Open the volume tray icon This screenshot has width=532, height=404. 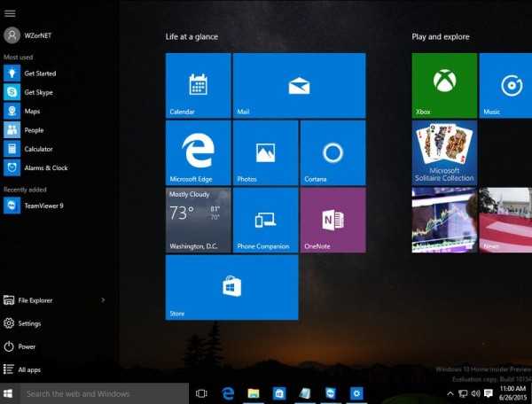click(475, 393)
